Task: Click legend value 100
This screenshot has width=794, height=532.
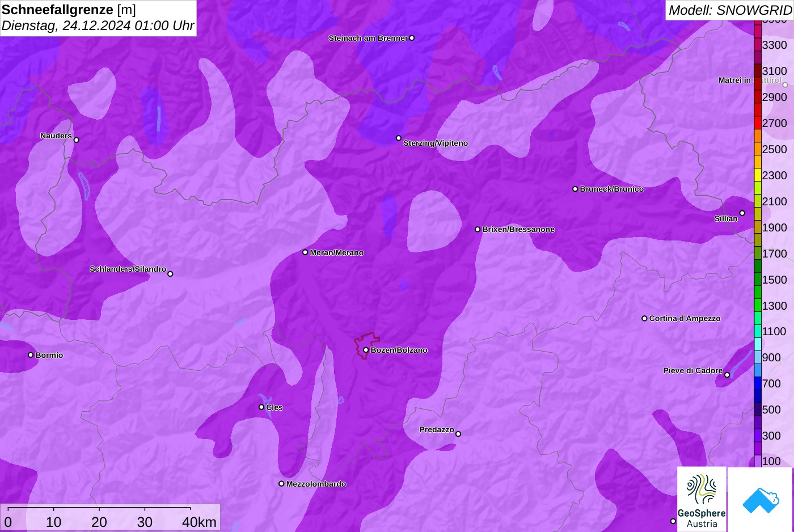Action: [x=771, y=461]
